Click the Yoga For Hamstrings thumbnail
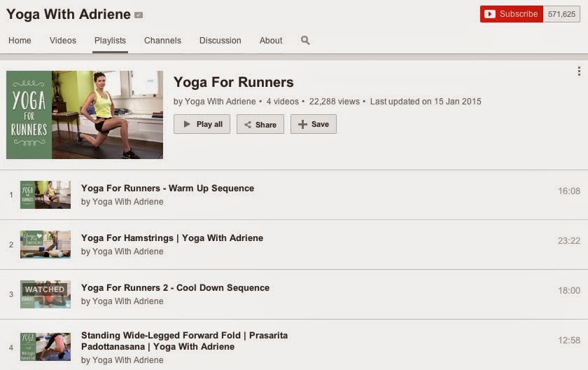The image size is (588, 370). pos(45,245)
